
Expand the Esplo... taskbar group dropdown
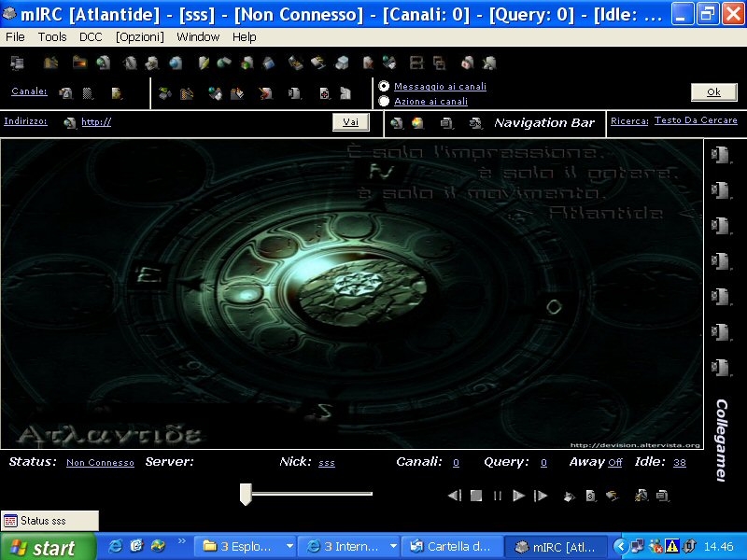tap(289, 547)
